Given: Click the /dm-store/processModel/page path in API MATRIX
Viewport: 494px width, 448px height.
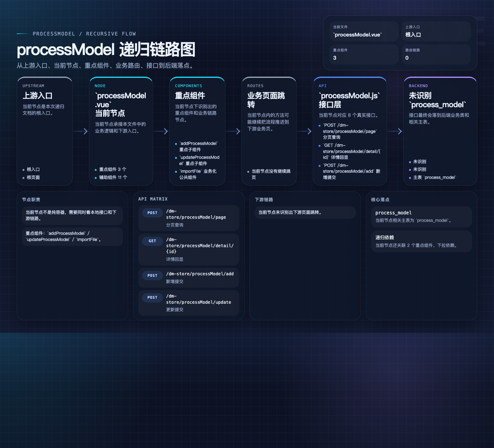Looking at the screenshot, I should tap(196, 214).
